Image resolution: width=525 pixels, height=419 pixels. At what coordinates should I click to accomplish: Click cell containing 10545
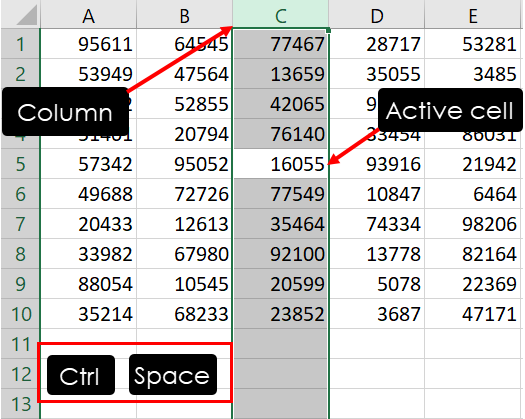[184, 284]
